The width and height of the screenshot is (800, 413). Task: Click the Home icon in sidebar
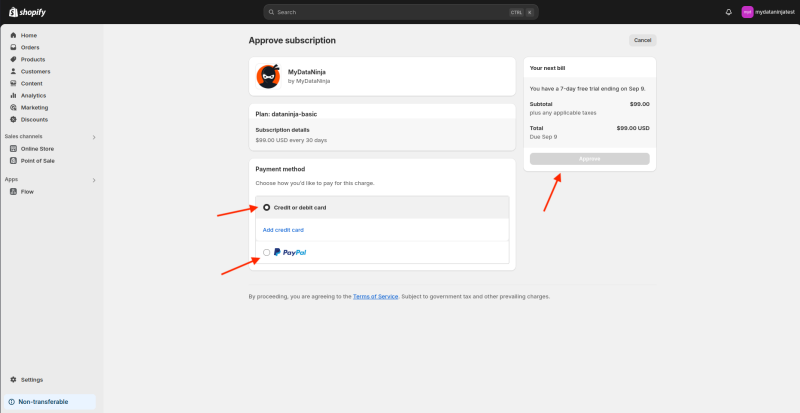[13, 35]
